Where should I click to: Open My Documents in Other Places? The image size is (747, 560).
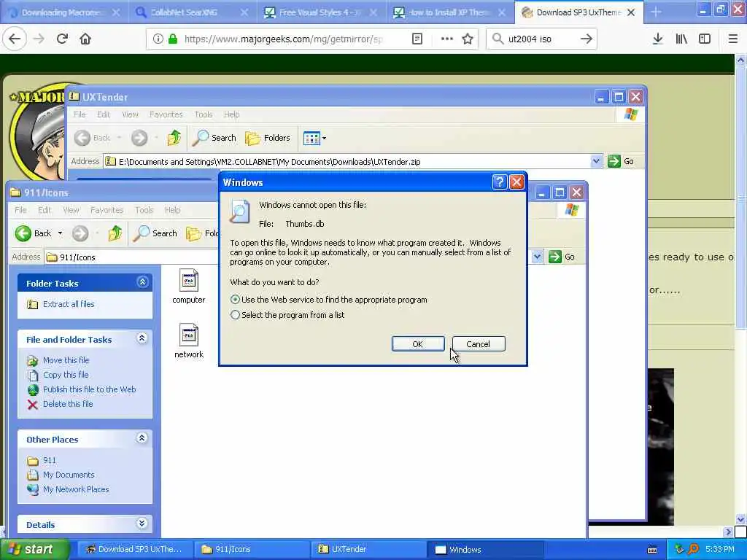(x=69, y=475)
